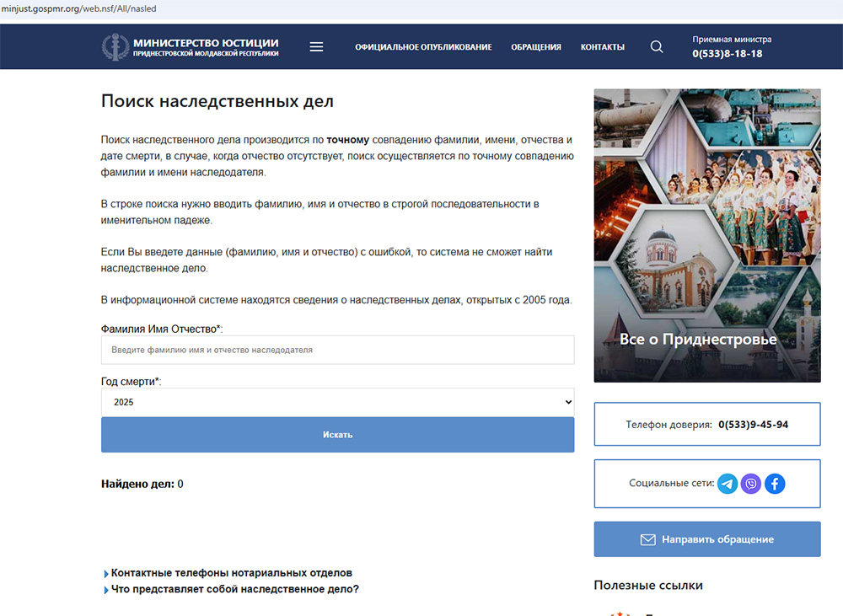Open Официальное опубликование menu item
Screen dimensions: 843x616
click(423, 47)
